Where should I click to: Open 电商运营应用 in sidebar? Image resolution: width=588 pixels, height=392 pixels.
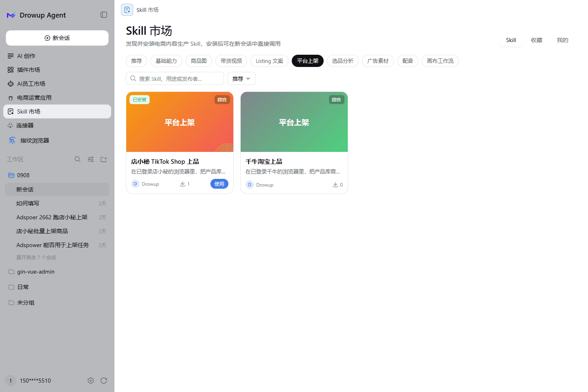click(57, 98)
